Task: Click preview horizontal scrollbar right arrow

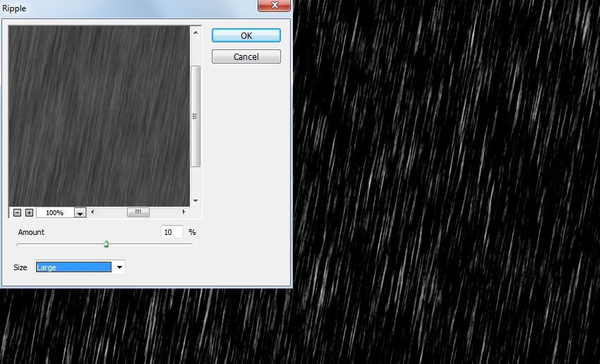Action: tap(184, 212)
